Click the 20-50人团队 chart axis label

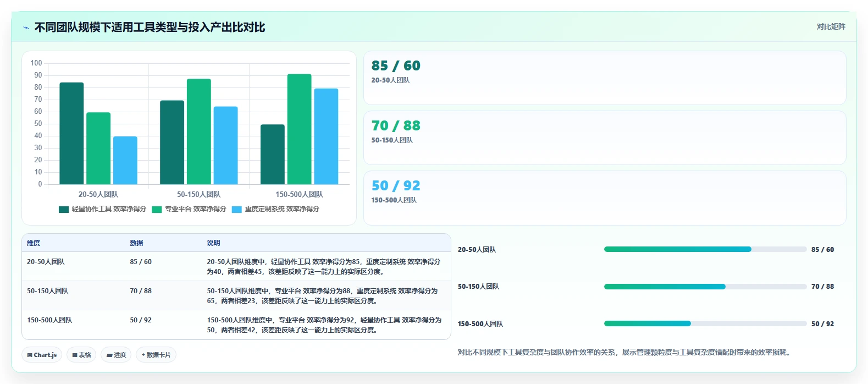[98, 195]
